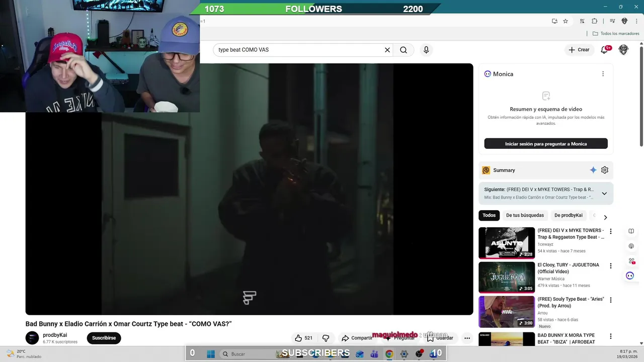Click the Monica YouTube tools grid icon
Screen dimensions: 644x362
click(631, 261)
